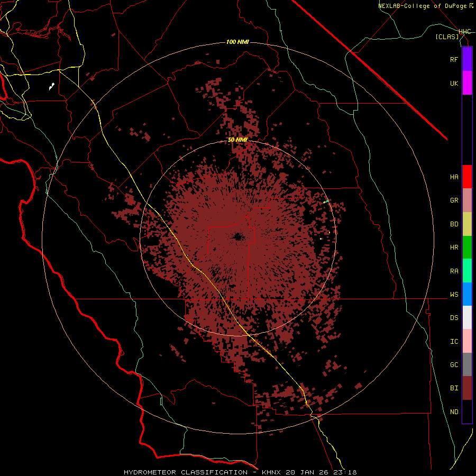Screen dimensions: 476x476
Task: Click the ND legend label
Action: [454, 412]
